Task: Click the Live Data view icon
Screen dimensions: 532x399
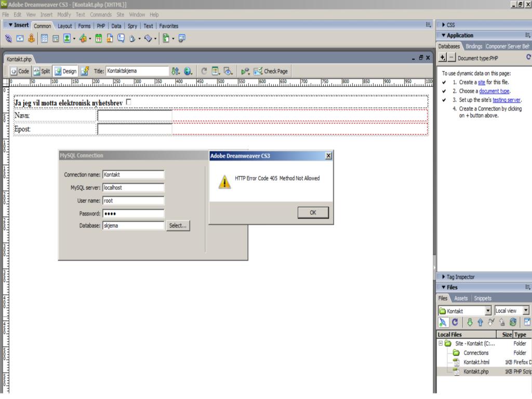Action: [x=85, y=71]
